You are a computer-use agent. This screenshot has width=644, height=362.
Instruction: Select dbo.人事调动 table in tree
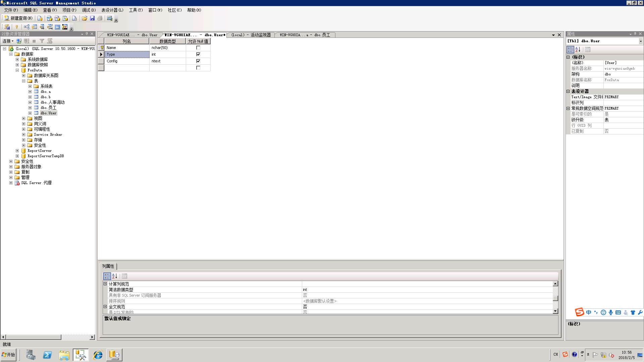[x=53, y=102]
